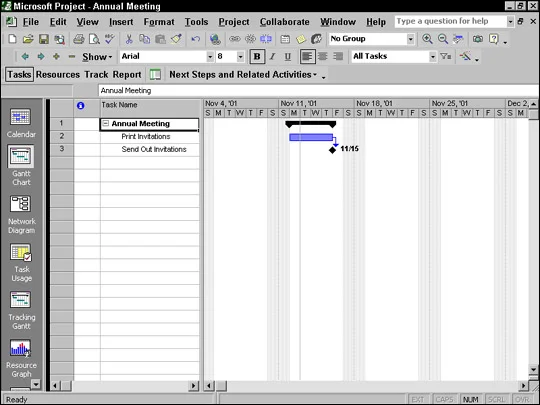The width and height of the screenshot is (540, 405).
Task: Toggle Bold formatting button
Action: click(257, 56)
